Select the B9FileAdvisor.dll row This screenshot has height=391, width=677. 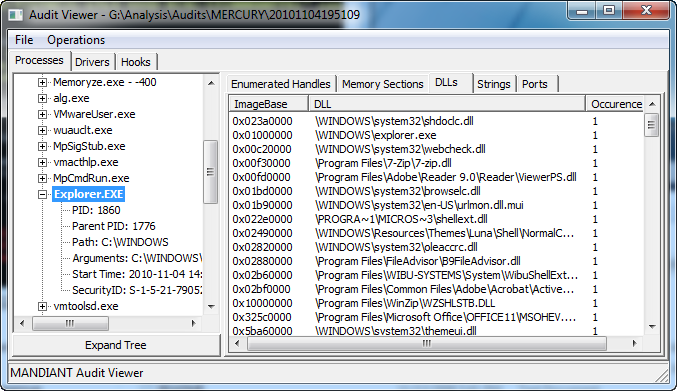coord(436,261)
